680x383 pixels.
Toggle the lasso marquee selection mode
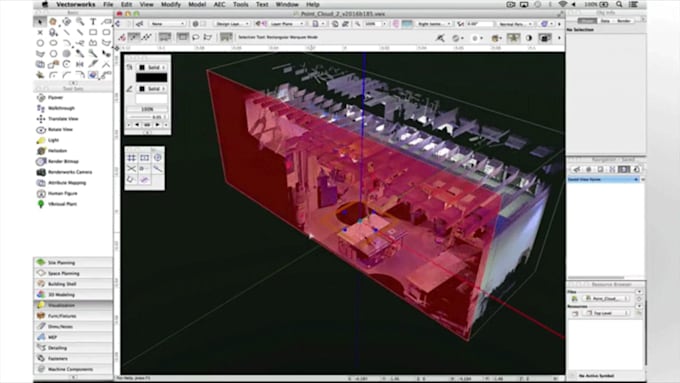click(196, 37)
